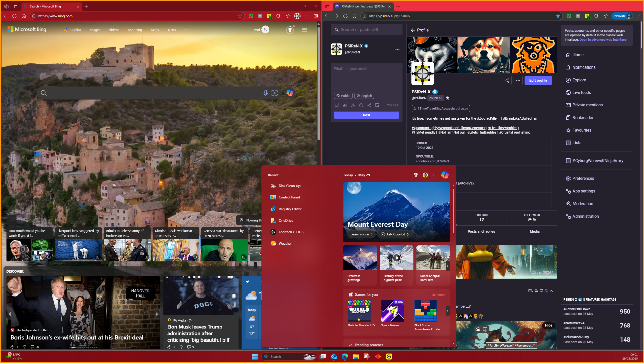Click the lock icon beside psiren.eu badge
The height and width of the screenshot is (363, 644).
point(447,98)
